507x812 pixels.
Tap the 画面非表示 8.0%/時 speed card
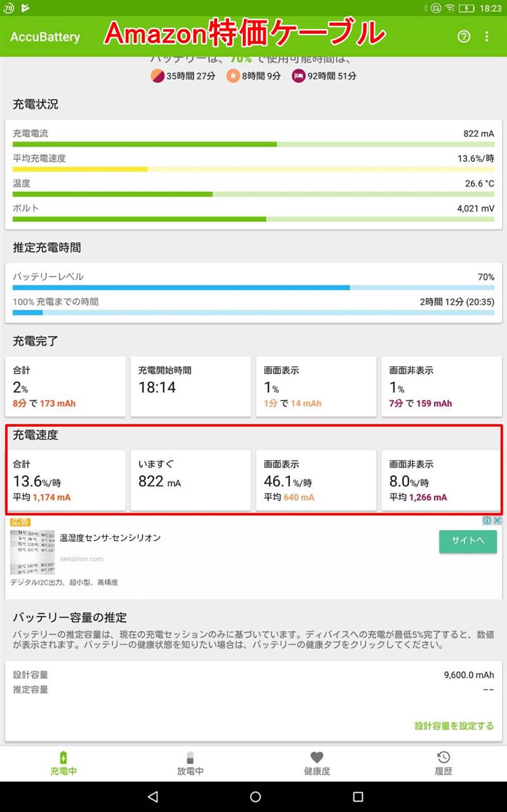click(x=441, y=480)
